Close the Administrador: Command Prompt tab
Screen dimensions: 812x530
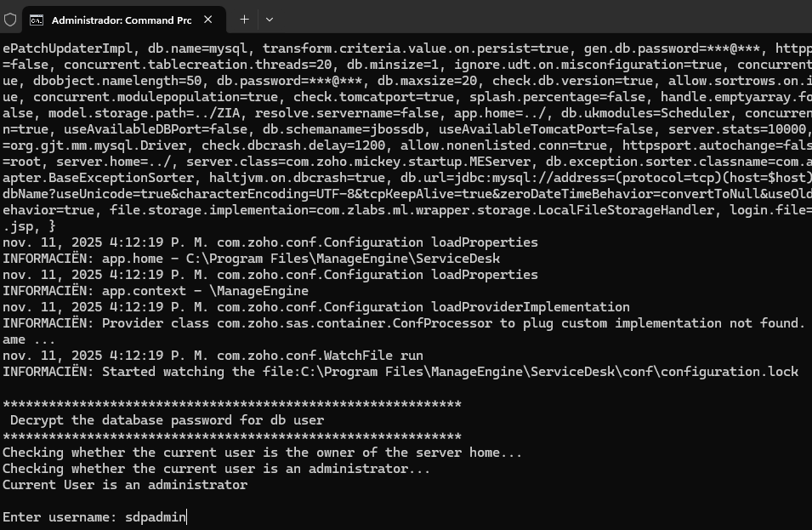(x=208, y=20)
